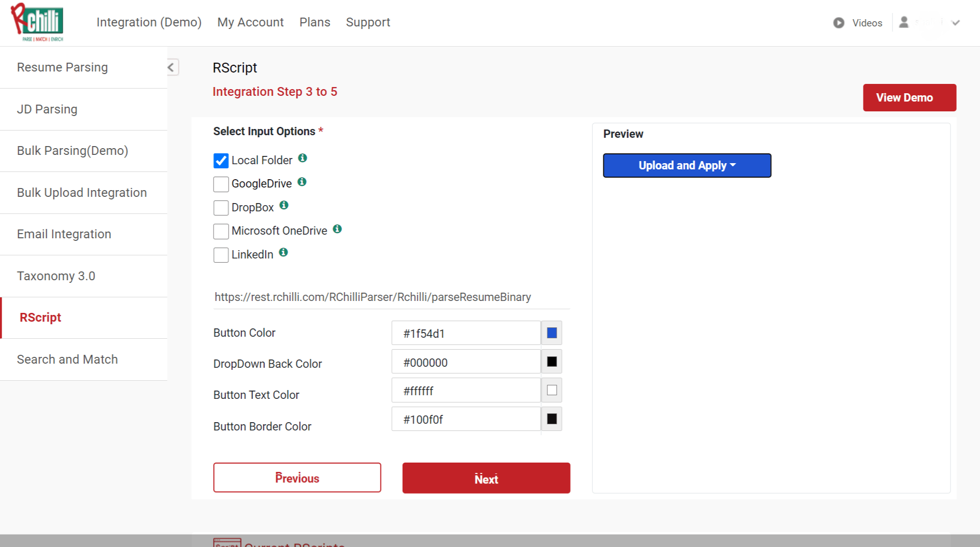980x547 pixels.
Task: Enable the Microsoft OneDrive checkbox
Action: pos(221,231)
